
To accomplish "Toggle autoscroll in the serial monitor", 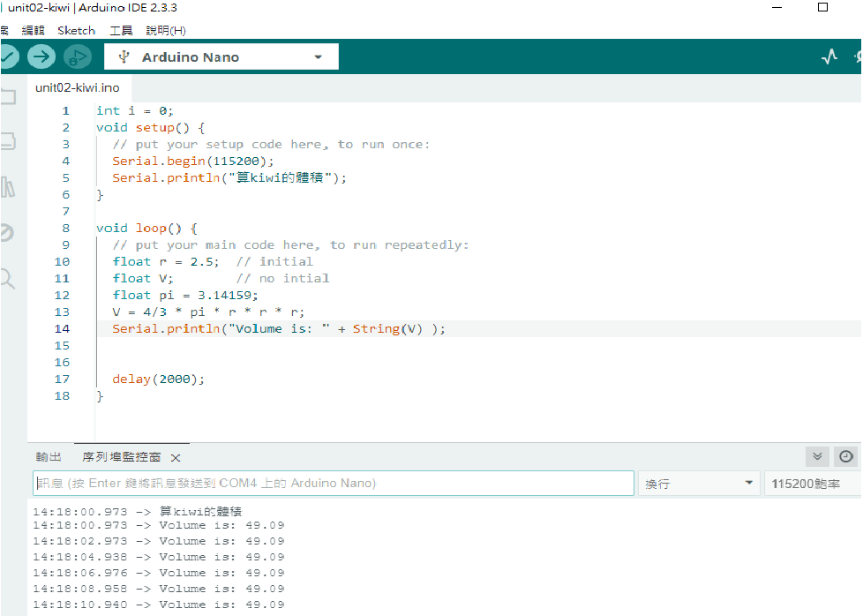I will [817, 456].
